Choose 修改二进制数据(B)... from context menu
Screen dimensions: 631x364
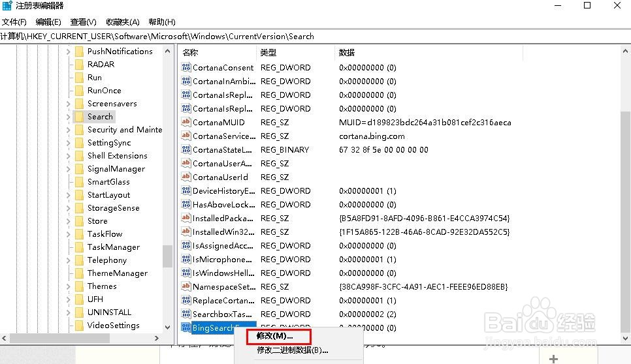point(292,350)
